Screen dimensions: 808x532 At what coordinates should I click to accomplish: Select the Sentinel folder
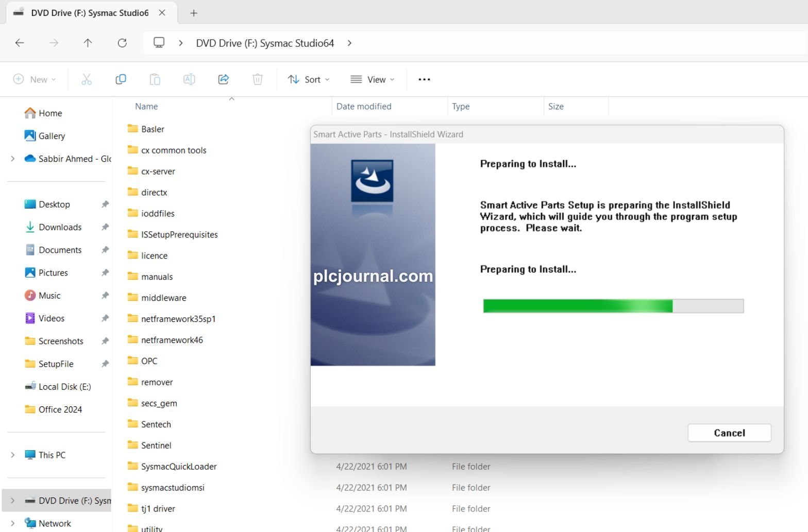click(149, 445)
